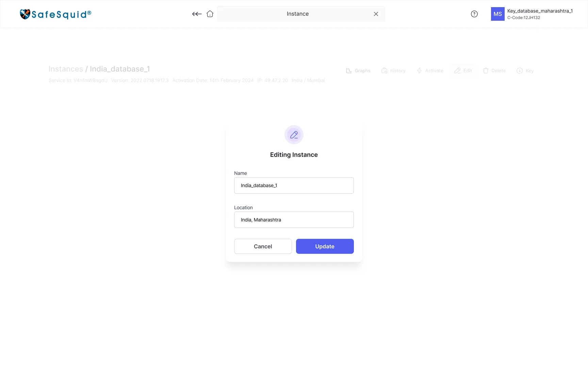The height and width of the screenshot is (380, 588).
Task: Click the MS user avatar
Action: tap(497, 14)
